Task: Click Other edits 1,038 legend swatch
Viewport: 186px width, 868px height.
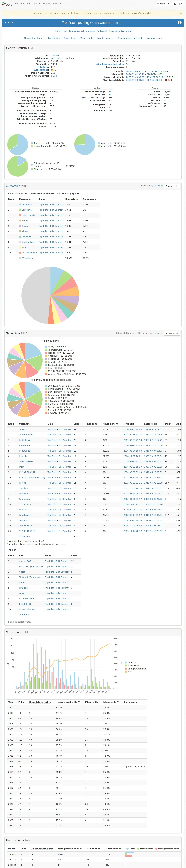Action: pyautogui.click(x=32, y=169)
